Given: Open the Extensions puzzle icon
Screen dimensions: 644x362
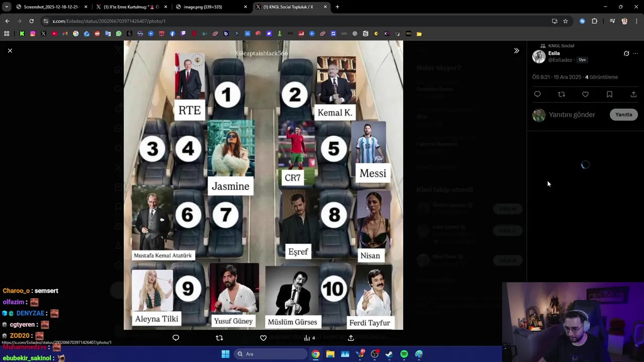Looking at the screenshot, I should [594, 21].
